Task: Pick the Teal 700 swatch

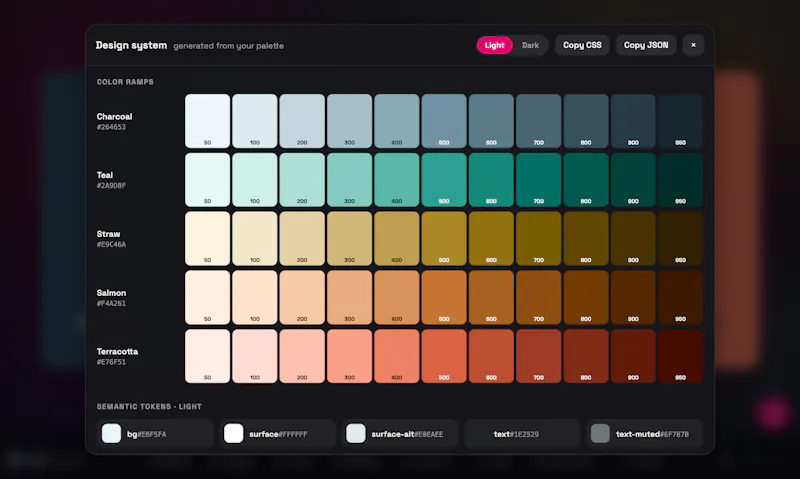Action: [x=538, y=180]
